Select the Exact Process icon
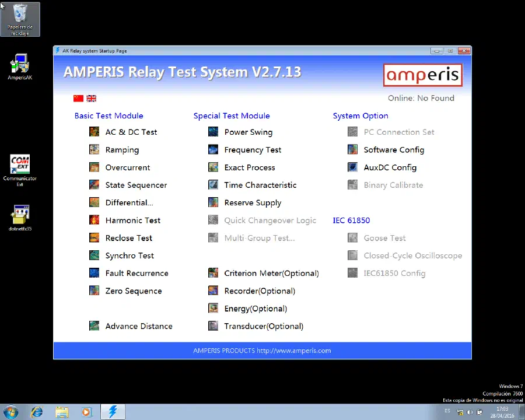Viewport: 525px width, 420px height. tap(213, 167)
